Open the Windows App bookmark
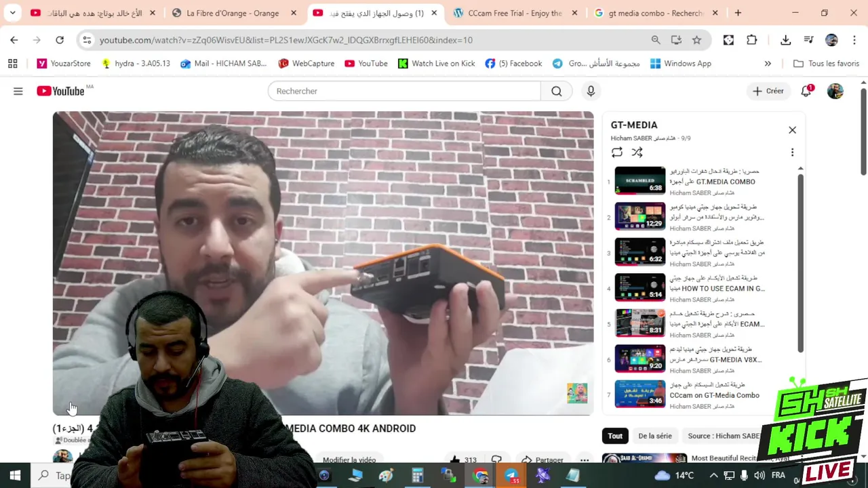The image size is (868, 488). click(680, 64)
